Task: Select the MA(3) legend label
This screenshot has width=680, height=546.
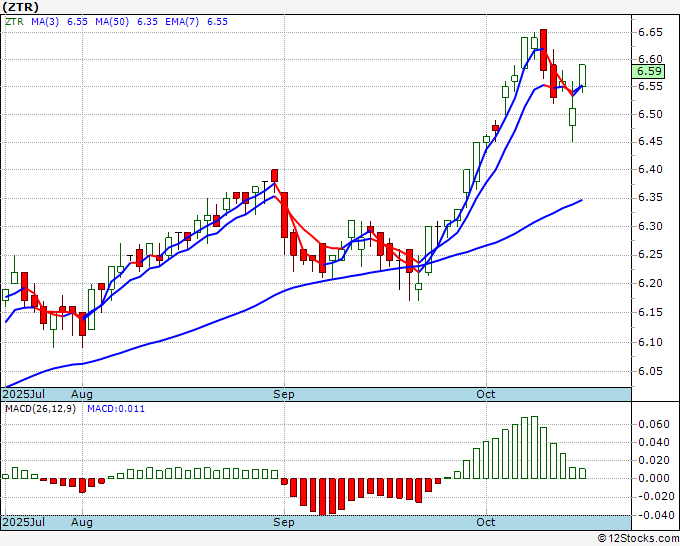Action: tap(45, 22)
